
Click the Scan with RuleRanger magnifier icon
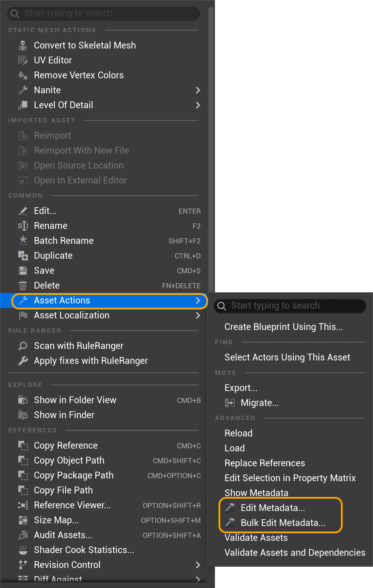click(23, 346)
